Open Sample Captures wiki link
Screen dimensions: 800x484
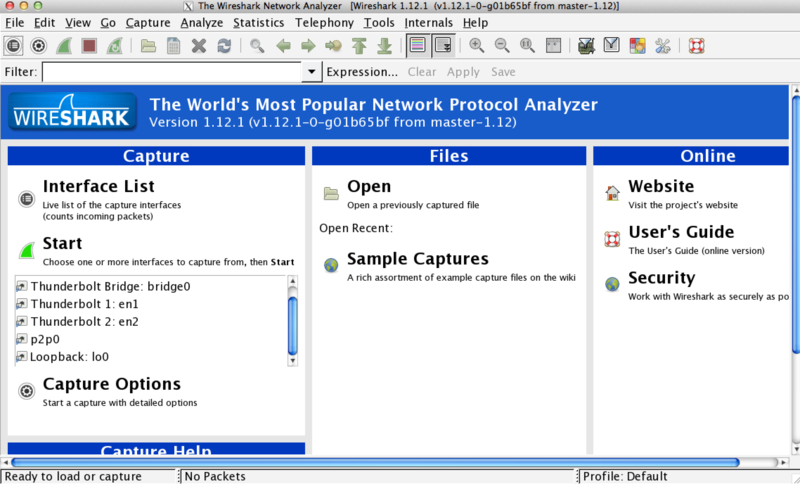tap(417, 259)
